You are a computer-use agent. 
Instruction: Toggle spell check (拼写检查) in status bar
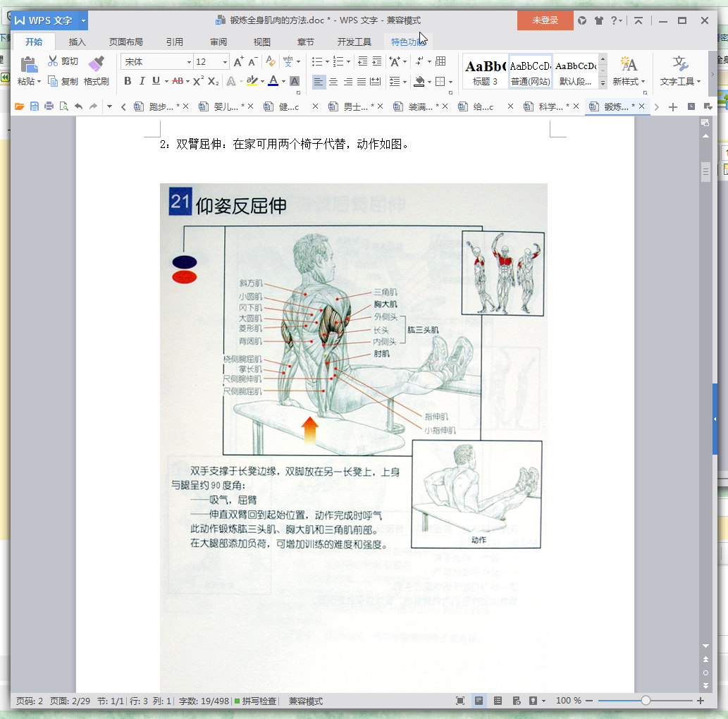tap(255, 701)
